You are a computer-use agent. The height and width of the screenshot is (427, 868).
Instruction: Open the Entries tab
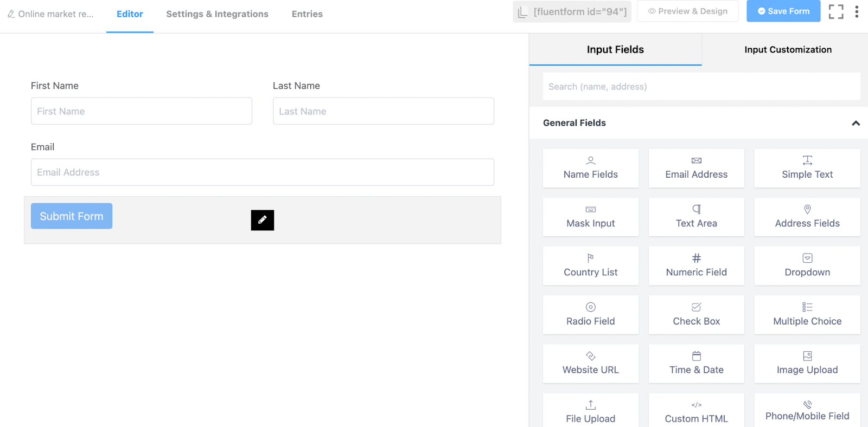(307, 14)
